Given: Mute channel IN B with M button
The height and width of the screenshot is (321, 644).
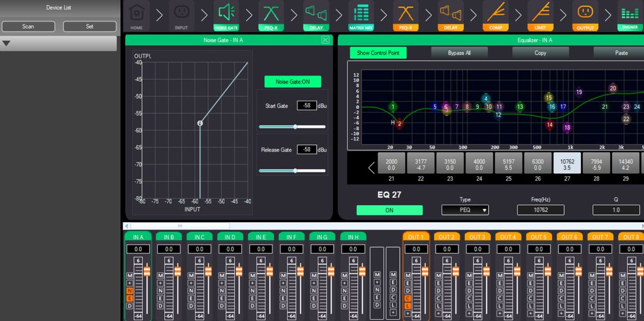Looking at the screenshot, I should (x=160, y=276).
